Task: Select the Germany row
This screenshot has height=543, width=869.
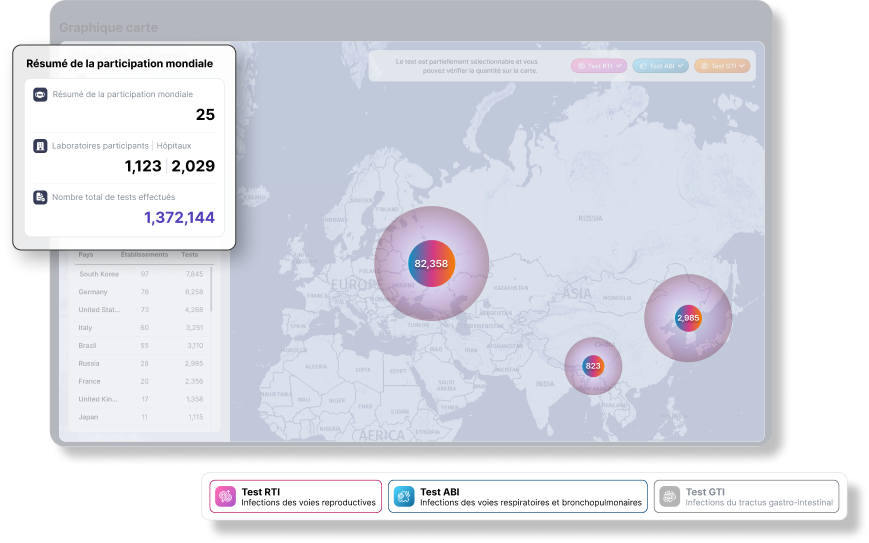Action: [x=141, y=292]
